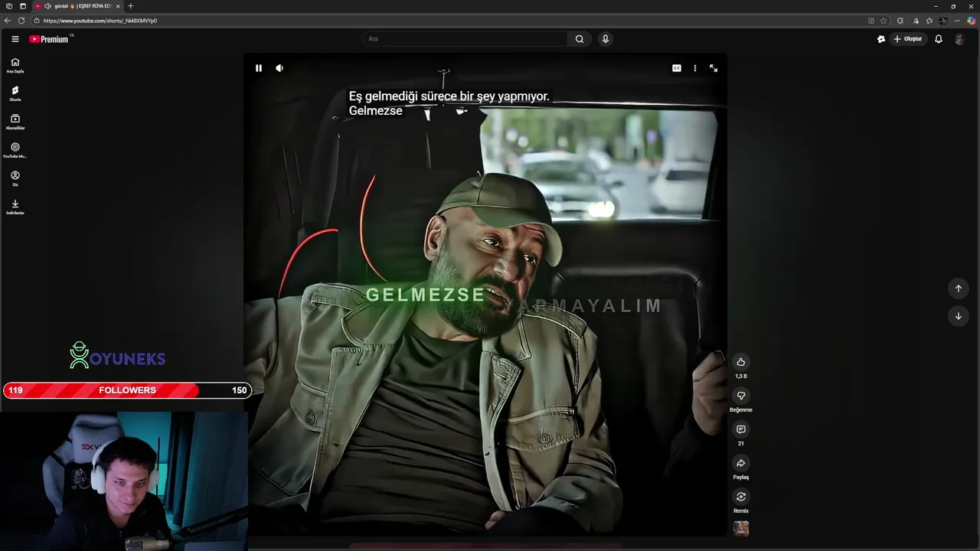This screenshot has height=551, width=980.
Task: Mute the Short's volume
Action: tap(279, 68)
